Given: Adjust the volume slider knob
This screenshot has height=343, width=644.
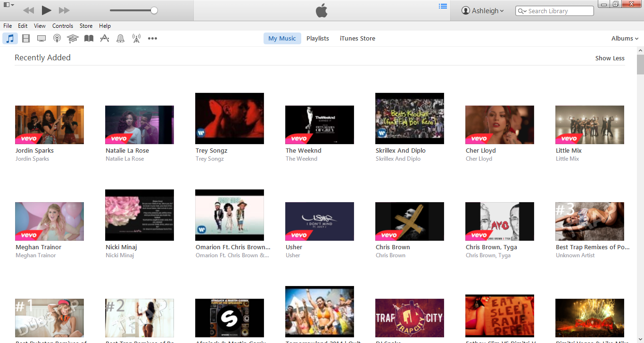Looking at the screenshot, I should pos(154,10).
